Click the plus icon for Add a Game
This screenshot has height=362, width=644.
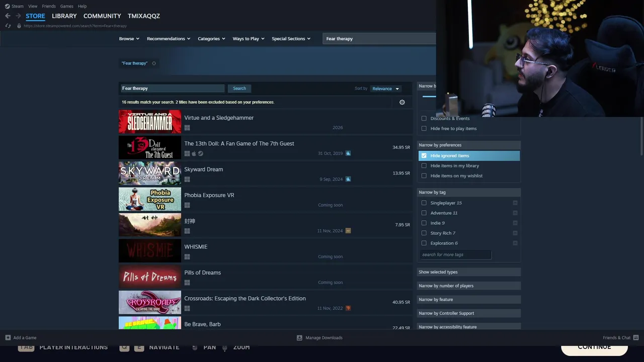pyautogui.click(x=8, y=338)
